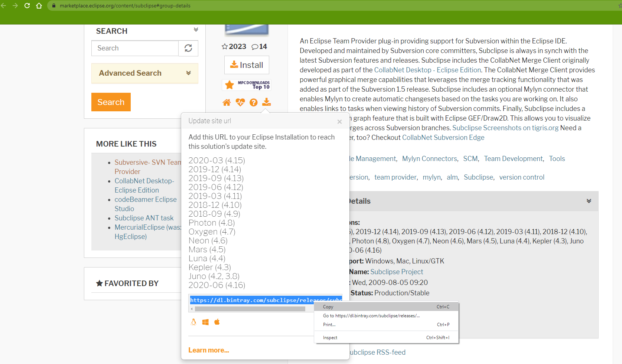Click the Apple platform icon
The width and height of the screenshot is (622, 364).
pyautogui.click(x=217, y=322)
